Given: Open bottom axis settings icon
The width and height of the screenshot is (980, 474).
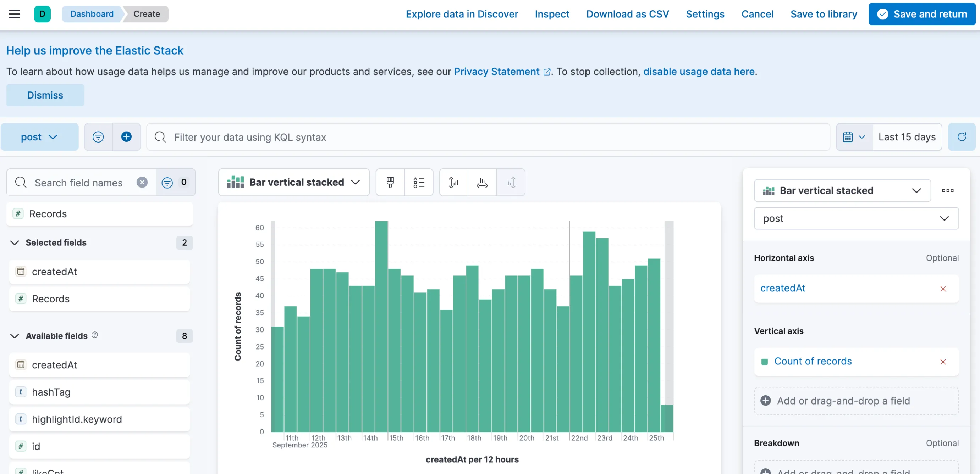Looking at the screenshot, I should pyautogui.click(x=482, y=183).
